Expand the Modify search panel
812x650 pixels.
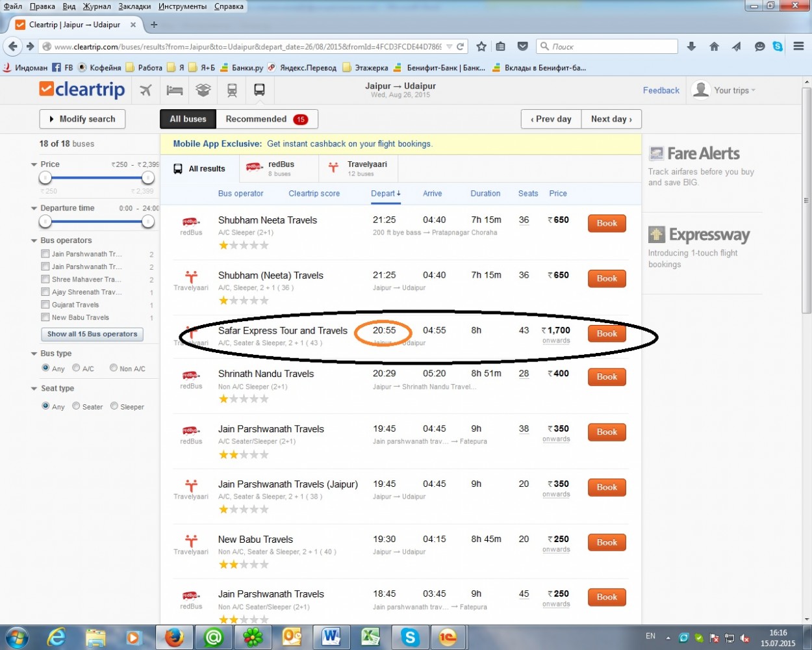pos(82,119)
